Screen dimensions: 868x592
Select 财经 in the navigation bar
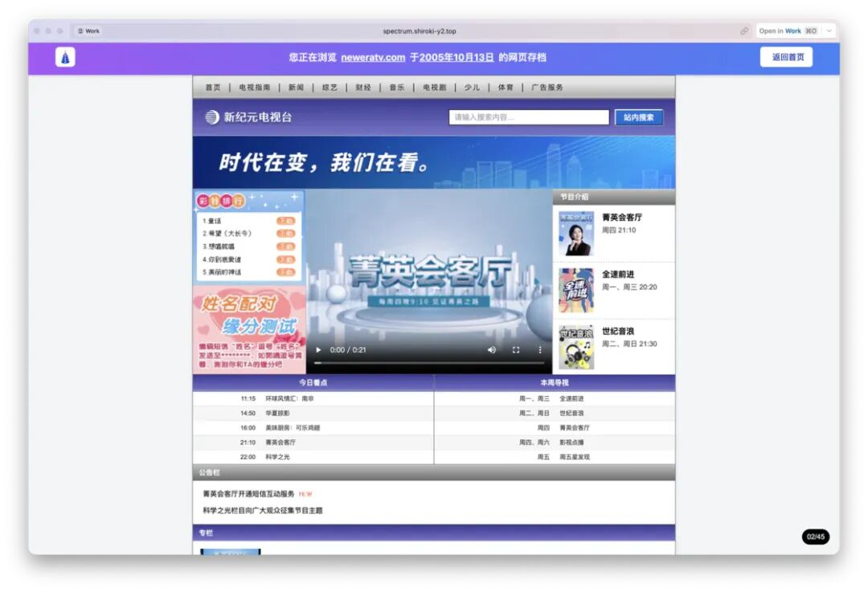pyautogui.click(x=363, y=88)
